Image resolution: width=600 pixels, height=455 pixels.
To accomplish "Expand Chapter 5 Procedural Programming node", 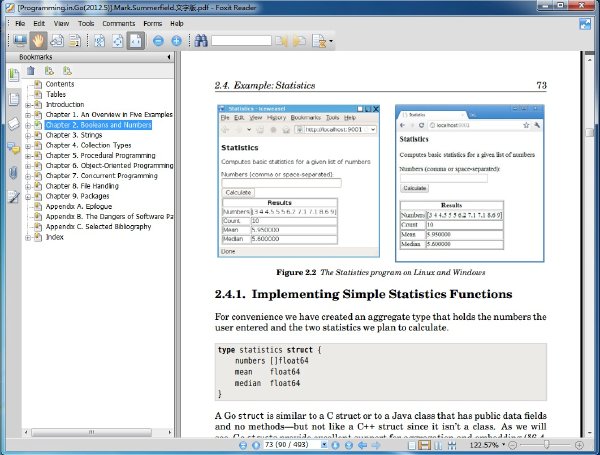I will 28,156.
